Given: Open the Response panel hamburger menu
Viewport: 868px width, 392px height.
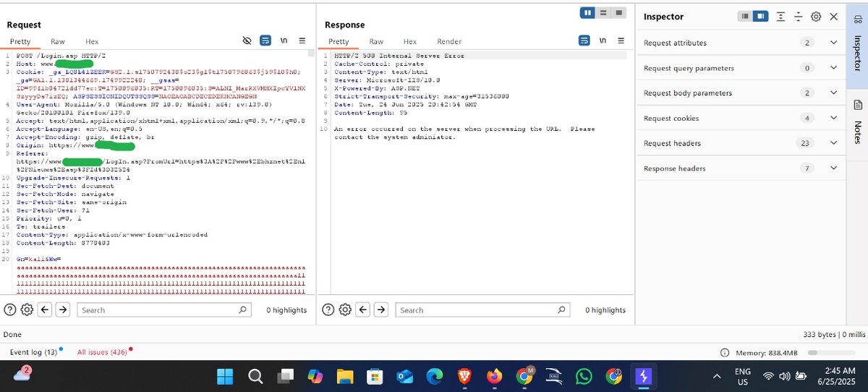Looking at the screenshot, I should tap(621, 41).
